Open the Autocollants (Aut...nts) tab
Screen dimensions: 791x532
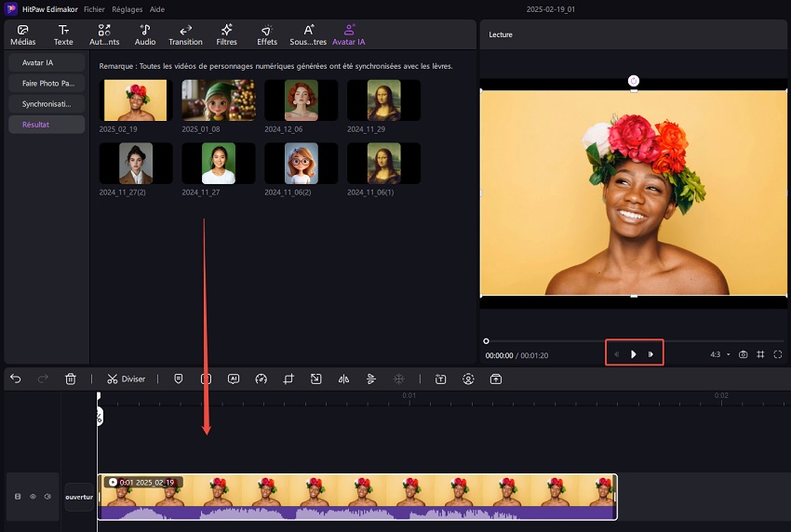104,34
